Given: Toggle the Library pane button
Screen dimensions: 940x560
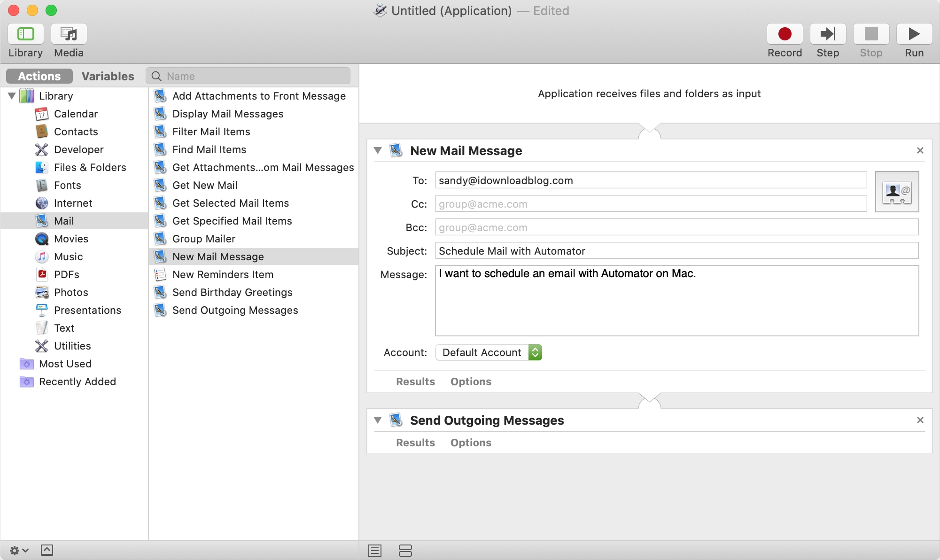Looking at the screenshot, I should [26, 34].
